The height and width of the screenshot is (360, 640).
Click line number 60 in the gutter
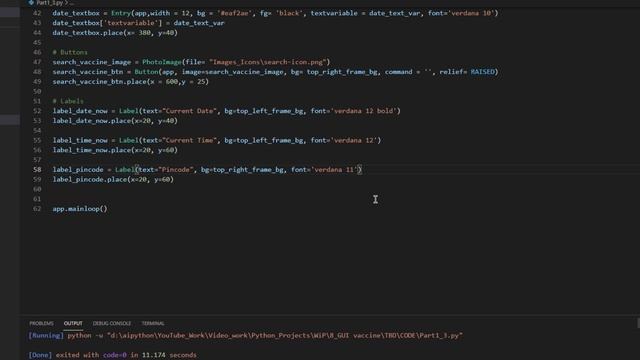37,189
